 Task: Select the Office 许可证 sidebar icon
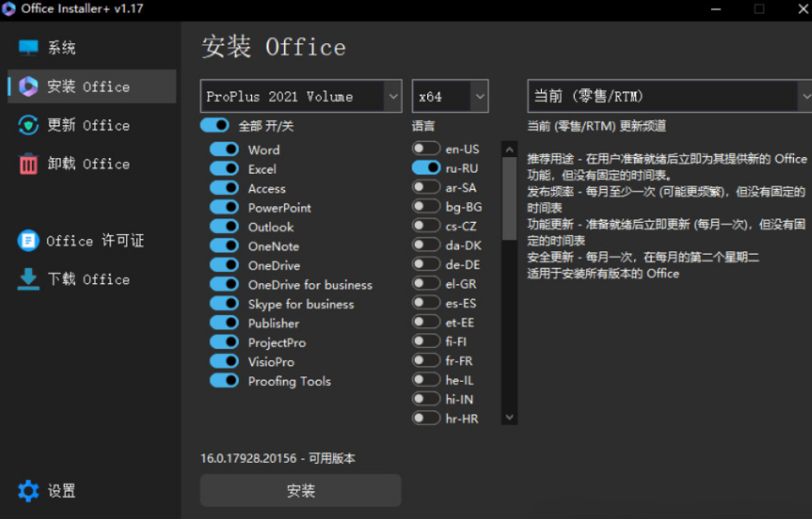(x=27, y=241)
